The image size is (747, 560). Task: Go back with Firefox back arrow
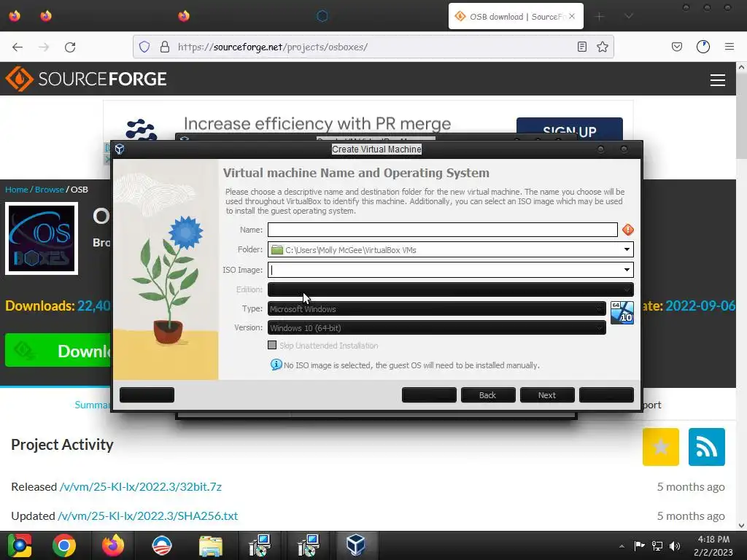point(18,47)
